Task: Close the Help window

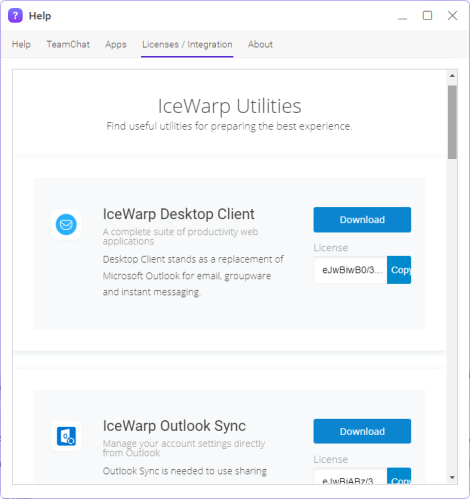Action: (452, 16)
